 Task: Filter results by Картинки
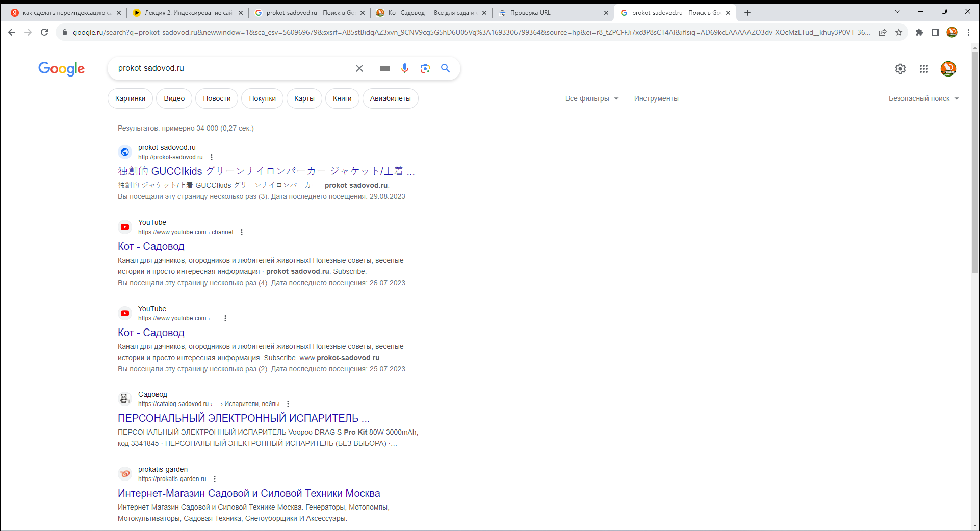[x=130, y=98]
